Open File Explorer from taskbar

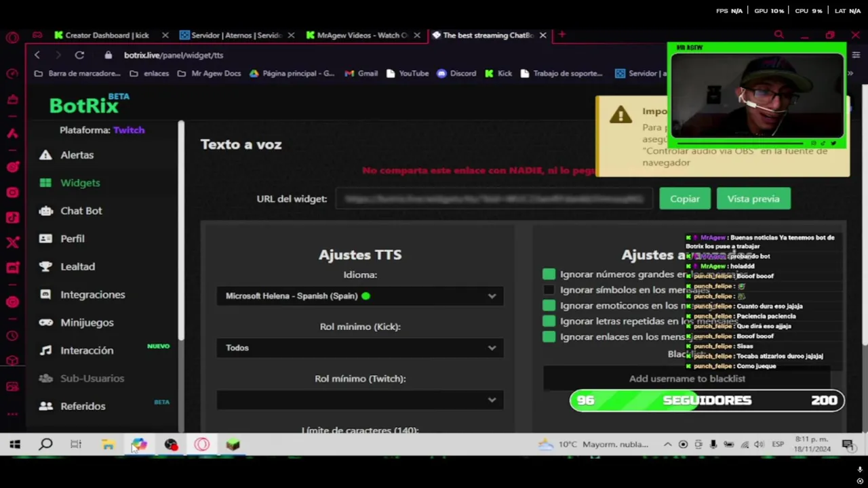(108, 445)
